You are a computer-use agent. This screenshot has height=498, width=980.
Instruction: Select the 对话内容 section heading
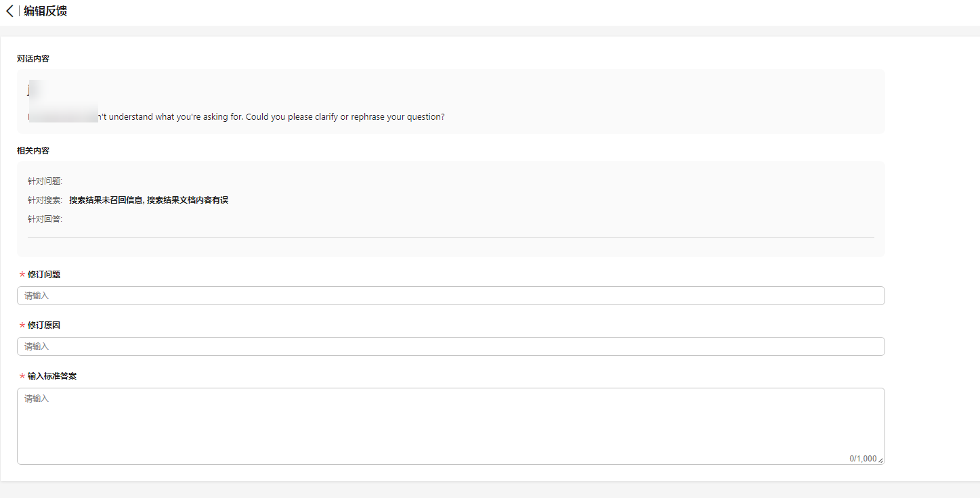click(x=33, y=59)
